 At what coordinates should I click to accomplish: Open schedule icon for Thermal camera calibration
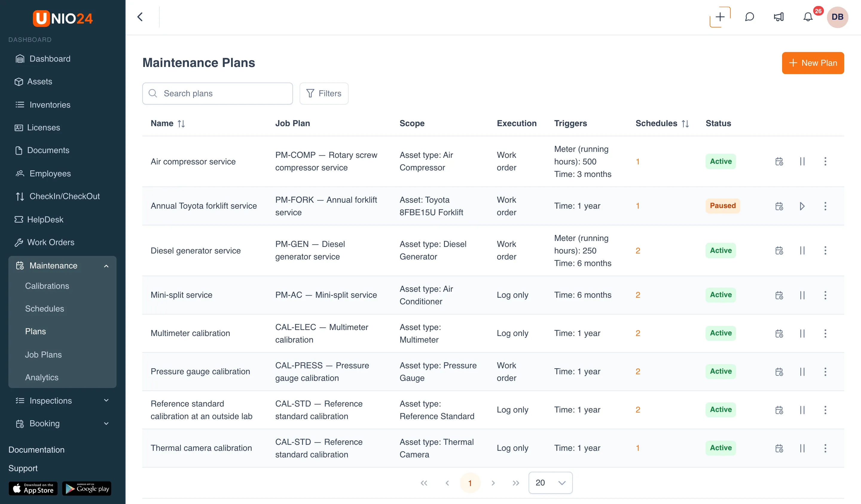click(x=779, y=448)
